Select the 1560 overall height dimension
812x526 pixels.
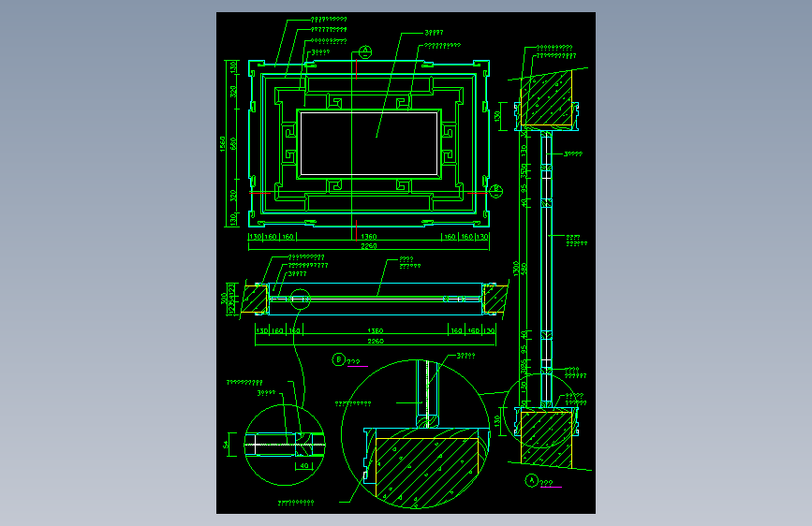click(223, 144)
